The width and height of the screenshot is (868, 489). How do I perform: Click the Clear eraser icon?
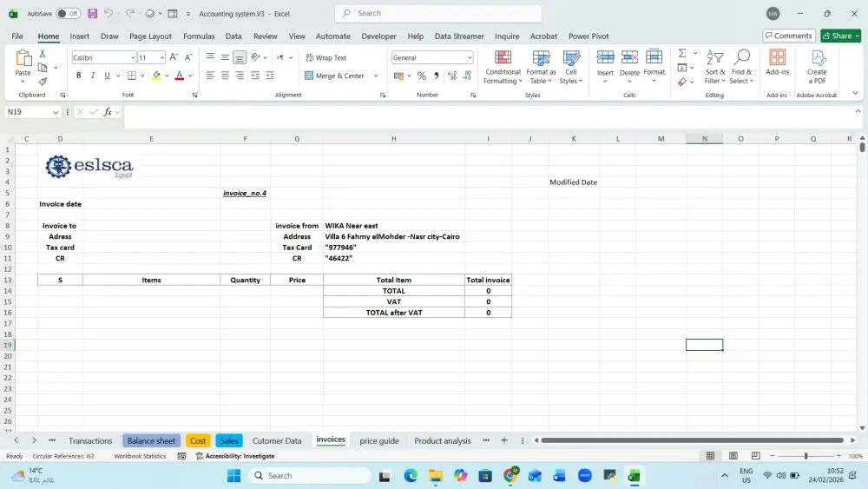coord(682,82)
